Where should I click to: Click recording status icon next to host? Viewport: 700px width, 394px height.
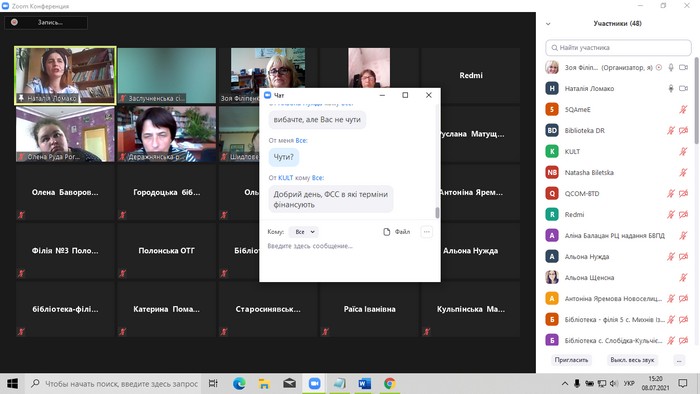point(659,67)
